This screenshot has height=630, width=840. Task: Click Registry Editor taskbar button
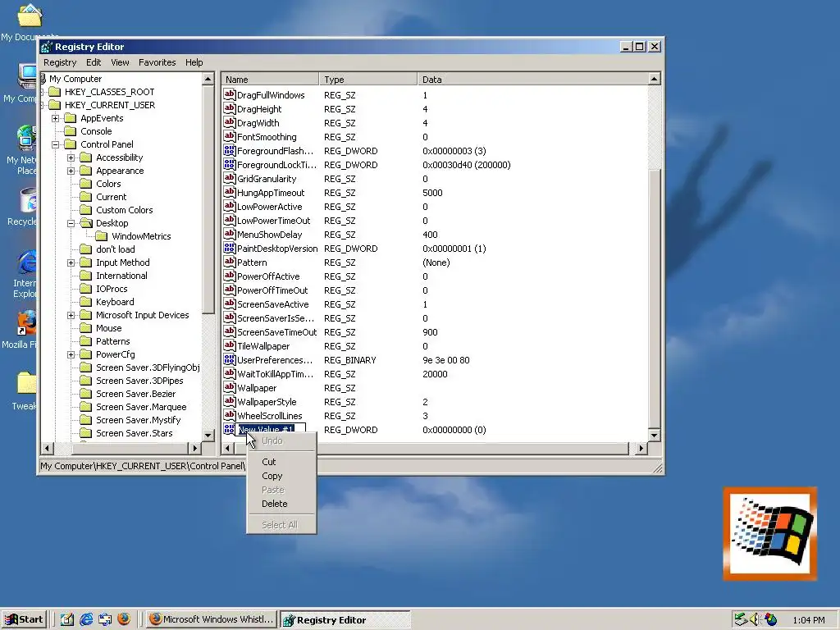pyautogui.click(x=345, y=619)
